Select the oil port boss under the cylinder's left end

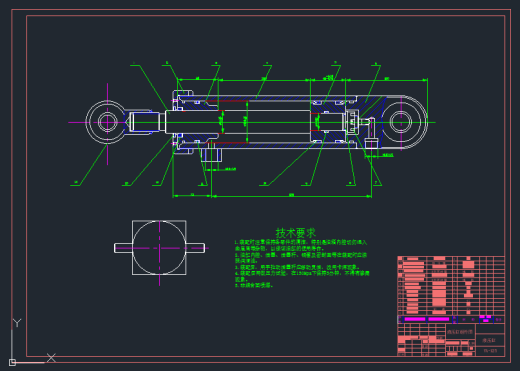click(211, 155)
